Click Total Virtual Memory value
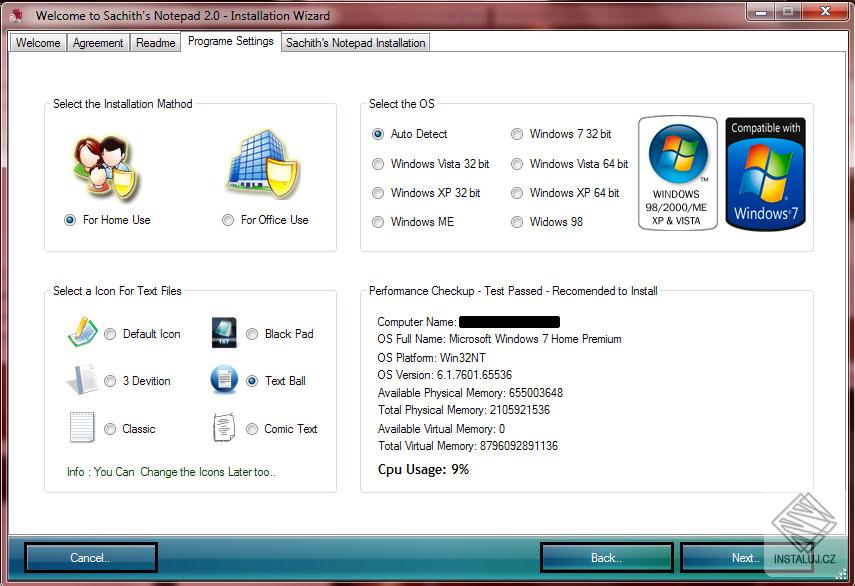The image size is (855, 586). click(519, 446)
